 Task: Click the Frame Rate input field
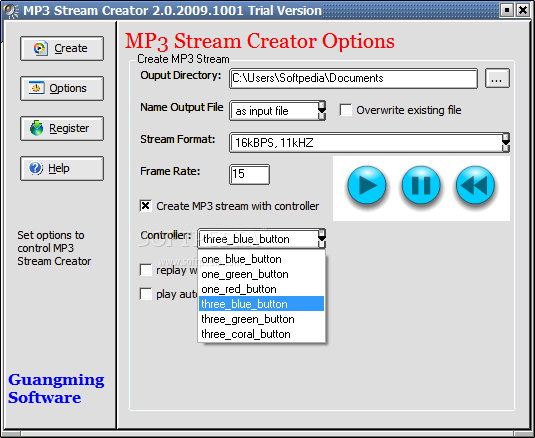click(x=249, y=174)
